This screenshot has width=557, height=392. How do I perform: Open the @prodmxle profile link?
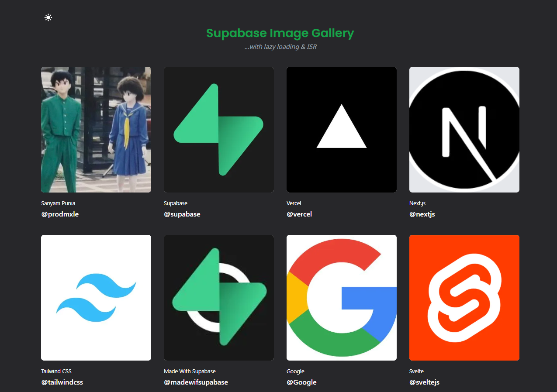click(x=60, y=214)
